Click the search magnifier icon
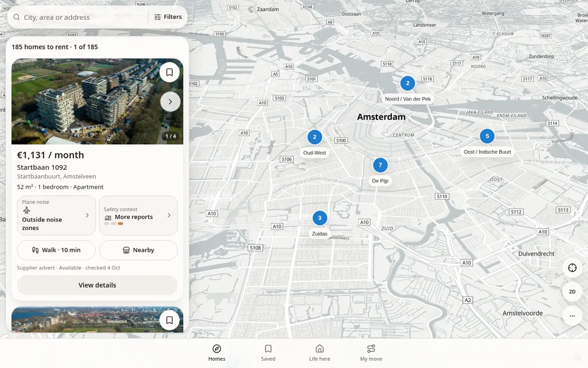The width and height of the screenshot is (588, 368). pos(17,17)
